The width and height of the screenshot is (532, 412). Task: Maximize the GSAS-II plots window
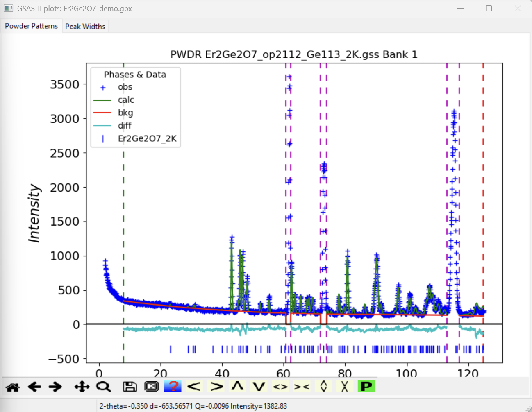[489, 8]
